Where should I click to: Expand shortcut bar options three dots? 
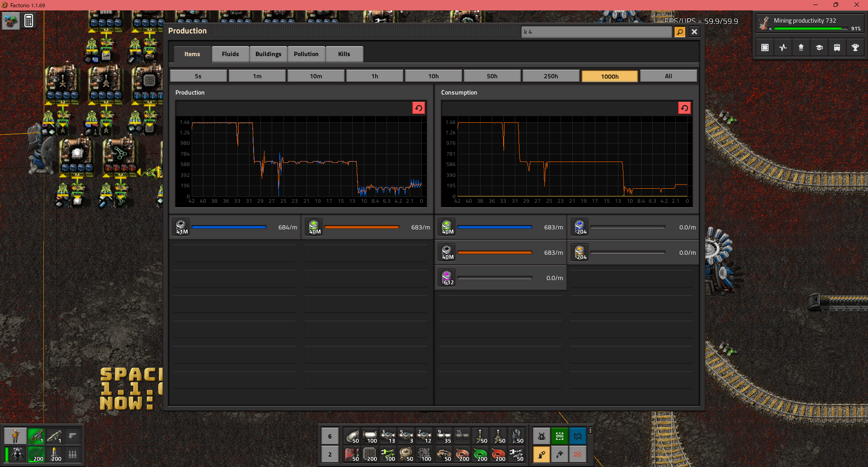click(x=590, y=431)
